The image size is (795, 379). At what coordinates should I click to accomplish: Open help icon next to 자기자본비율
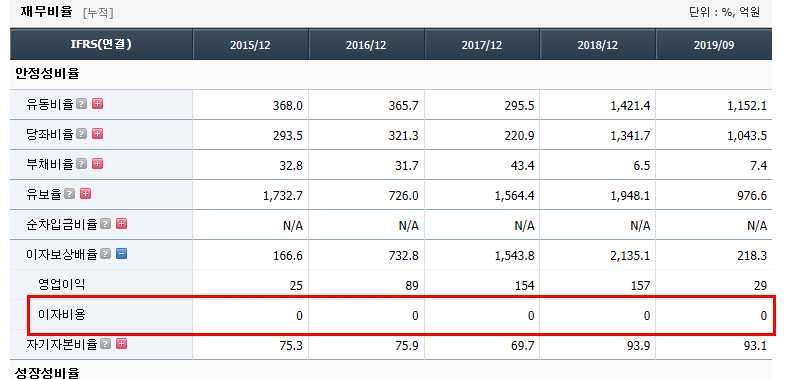point(105,344)
